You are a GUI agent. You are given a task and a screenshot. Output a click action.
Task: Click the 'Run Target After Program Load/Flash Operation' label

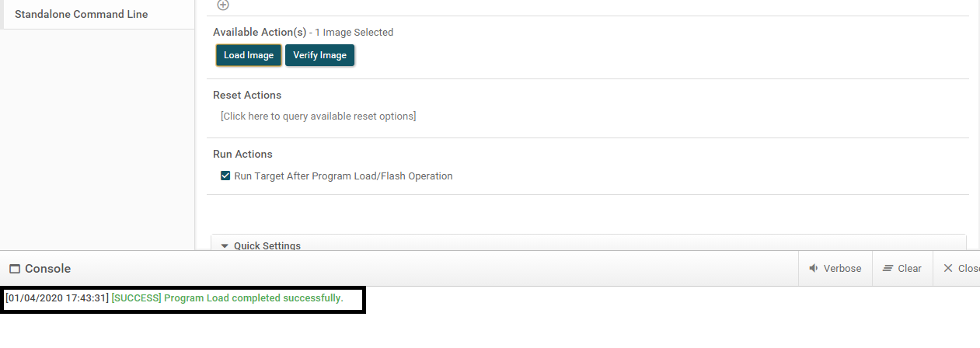[343, 176]
